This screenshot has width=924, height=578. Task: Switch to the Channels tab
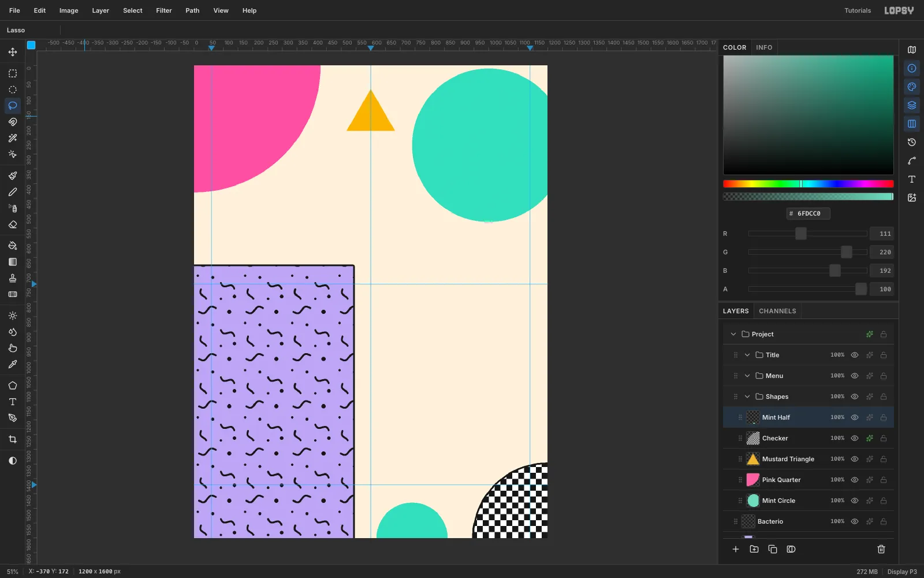point(777,311)
